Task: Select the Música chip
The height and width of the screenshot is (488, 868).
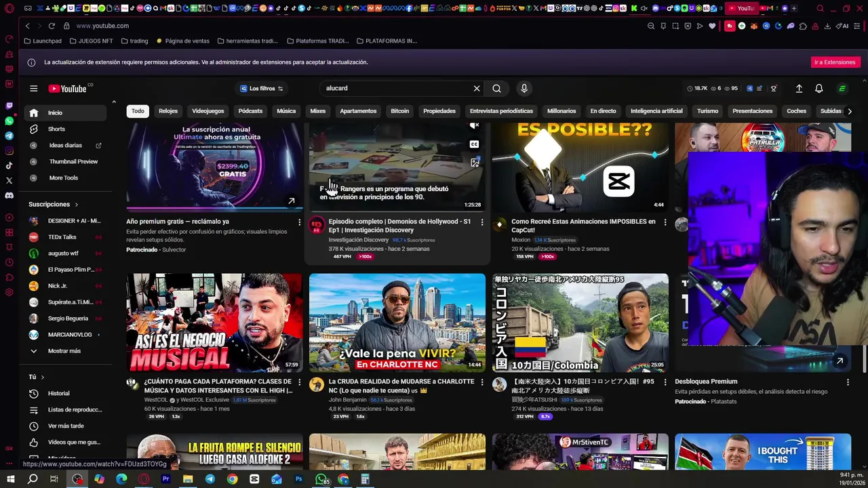Action: pos(286,111)
